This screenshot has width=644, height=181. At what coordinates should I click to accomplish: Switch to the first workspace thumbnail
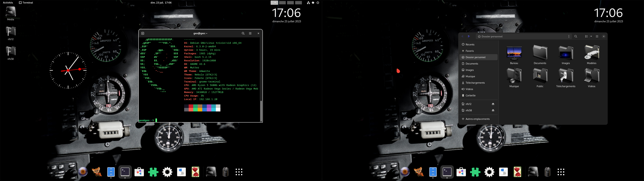coord(274,3)
